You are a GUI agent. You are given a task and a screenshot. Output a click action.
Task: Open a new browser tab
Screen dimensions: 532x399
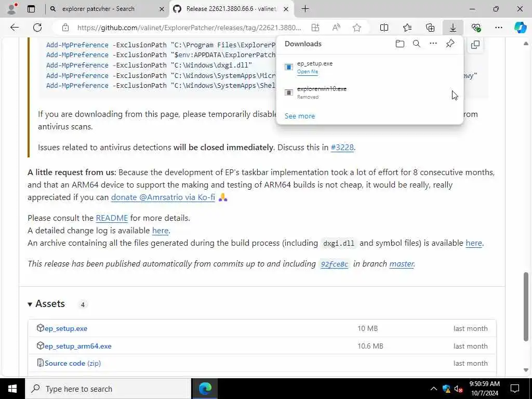[305, 9]
